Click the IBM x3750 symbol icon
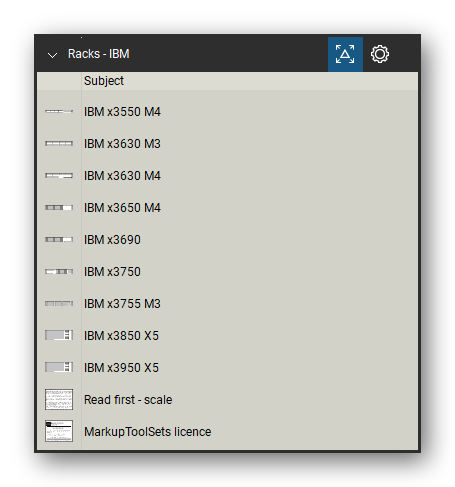 coord(59,271)
